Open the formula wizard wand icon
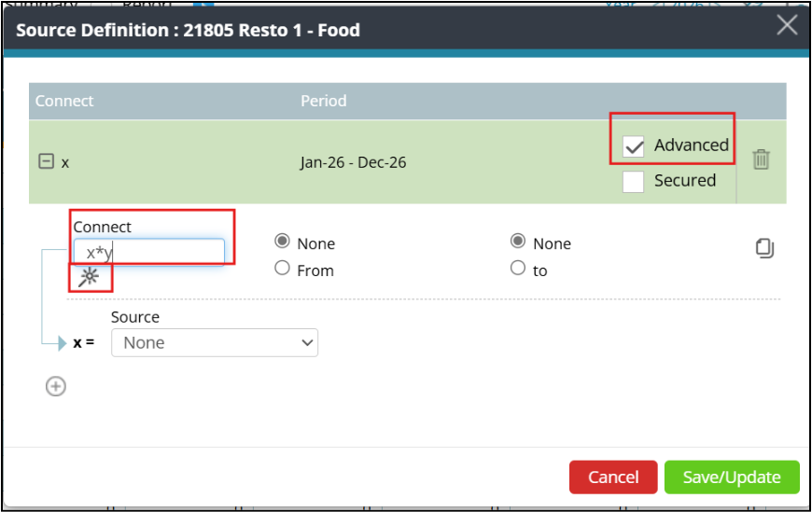812x512 pixels. [x=89, y=277]
